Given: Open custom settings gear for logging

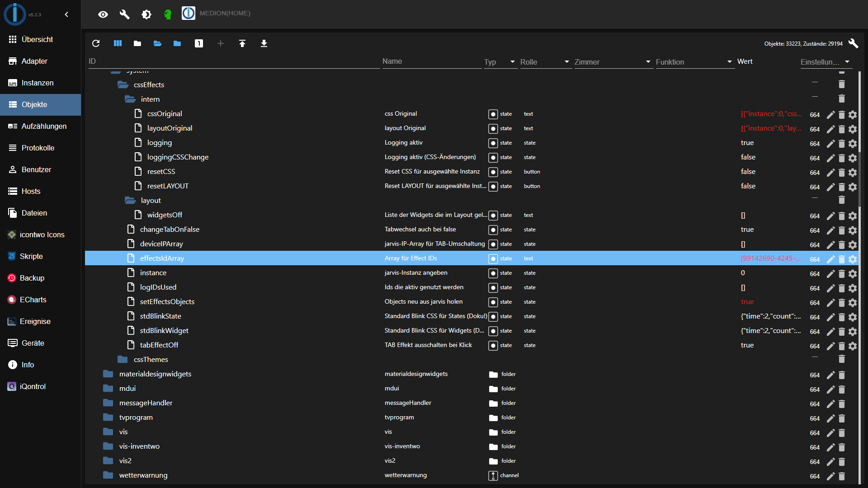Looking at the screenshot, I should click(x=853, y=144).
